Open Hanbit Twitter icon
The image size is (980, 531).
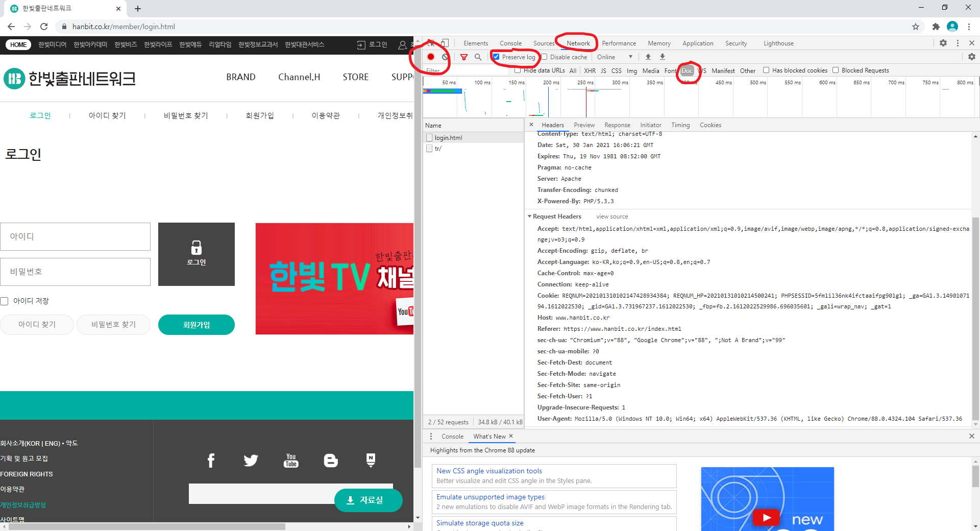[x=251, y=461]
